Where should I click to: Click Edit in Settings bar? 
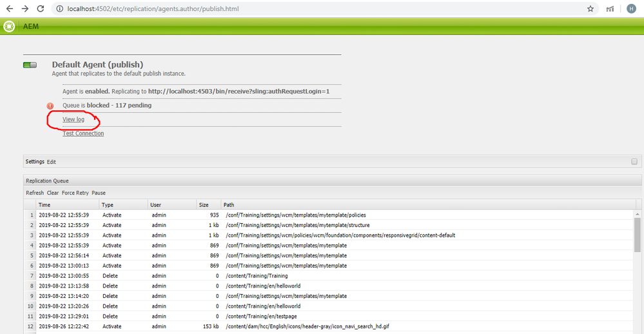[x=52, y=162]
